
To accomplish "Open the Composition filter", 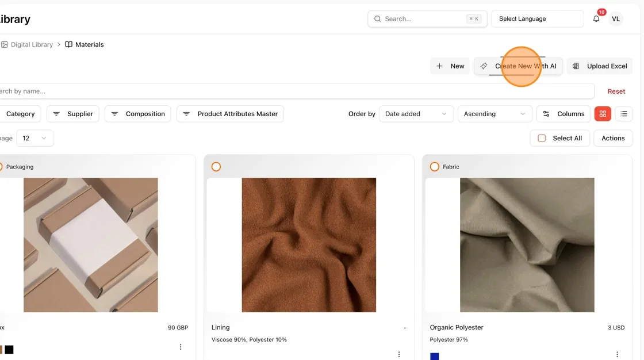I will point(137,114).
